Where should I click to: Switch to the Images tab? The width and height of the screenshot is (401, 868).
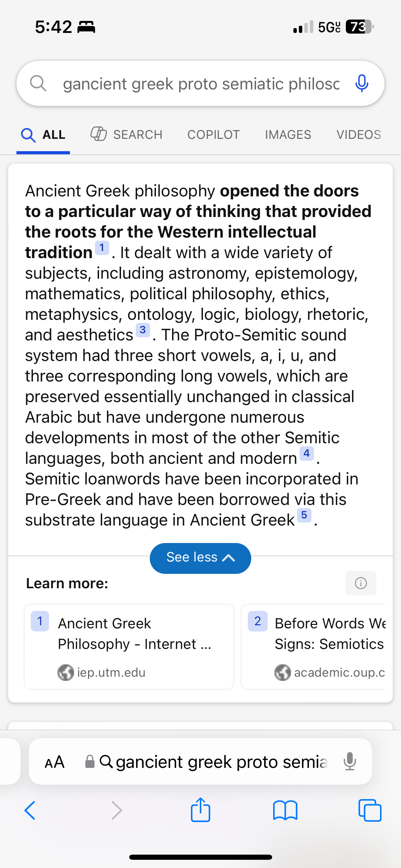pos(288,135)
